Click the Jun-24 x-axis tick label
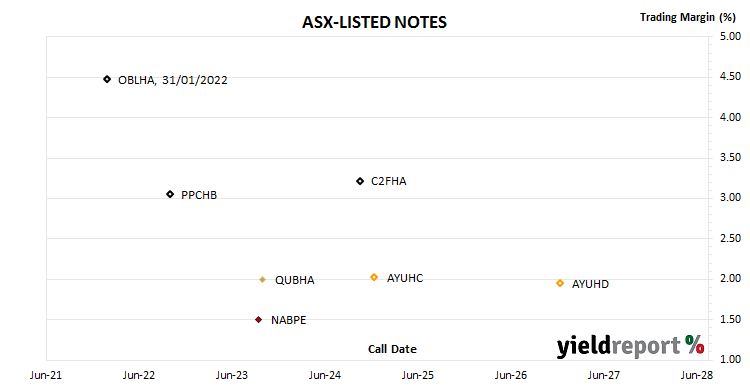Screen dimensions: 750x391 (x=325, y=375)
